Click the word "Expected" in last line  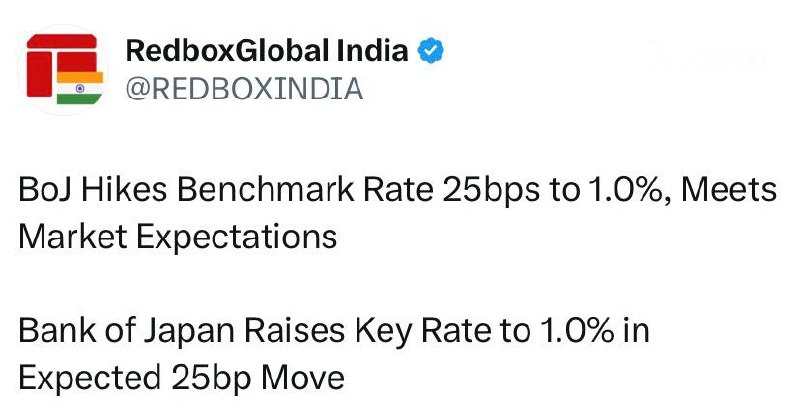click(x=90, y=379)
